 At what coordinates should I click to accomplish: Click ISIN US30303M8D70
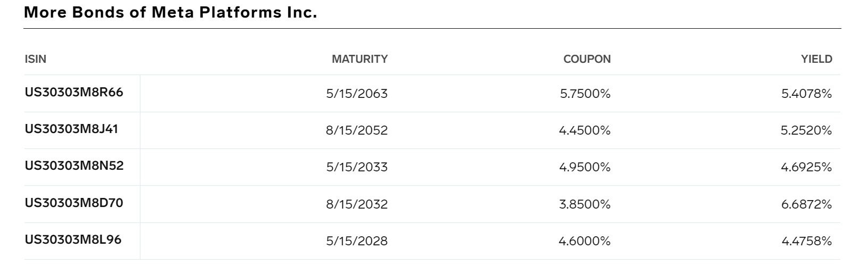(x=73, y=203)
